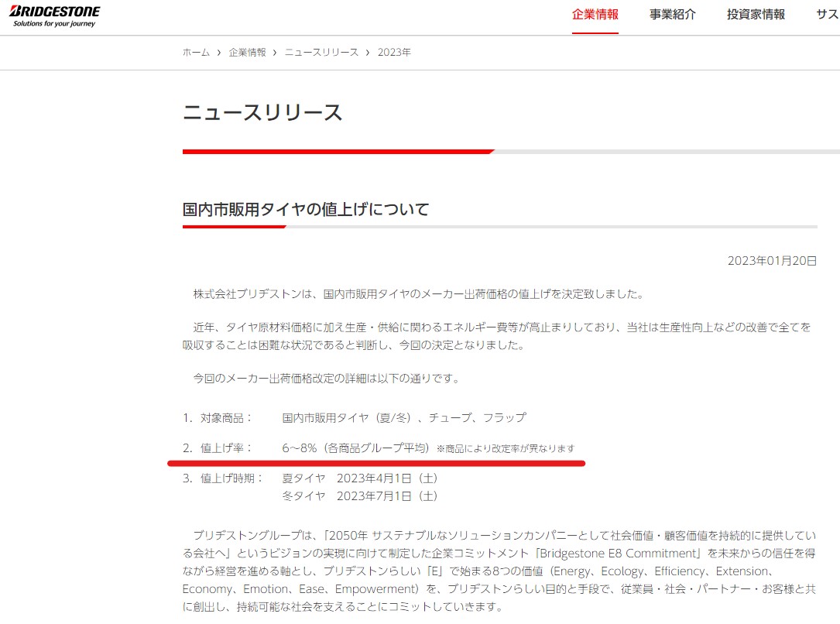The image size is (840, 624).
Task: Click the 2. 値上げ率 label
Action: [218, 447]
